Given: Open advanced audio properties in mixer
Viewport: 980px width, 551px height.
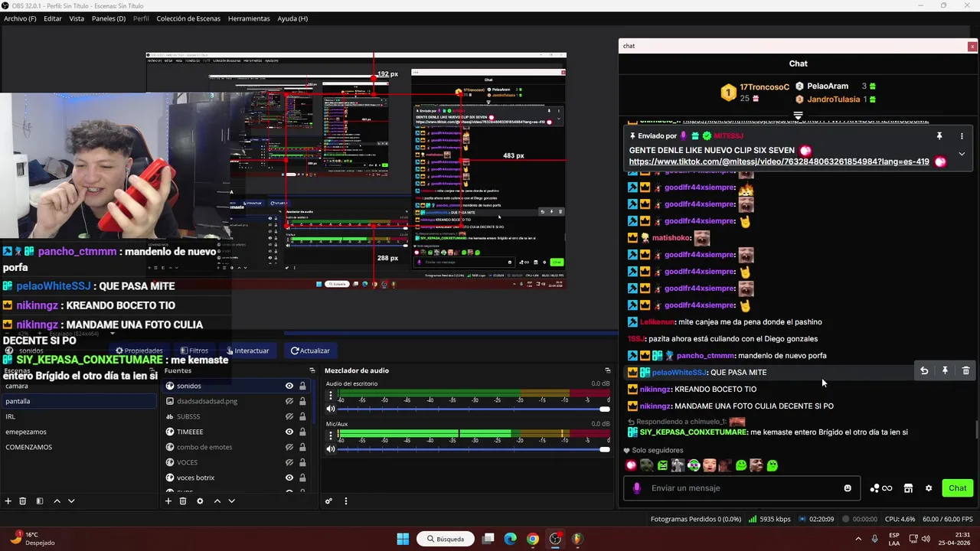Looking at the screenshot, I should click(328, 501).
